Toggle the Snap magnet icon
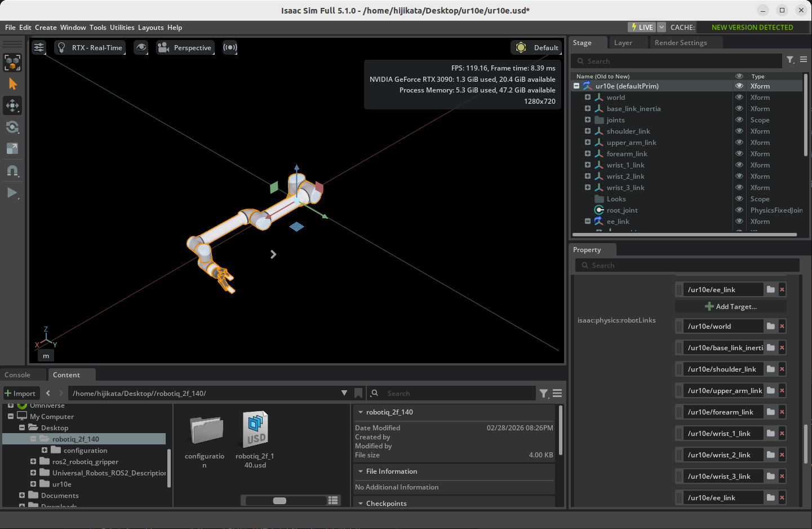This screenshot has width=812, height=529. pos(12,170)
